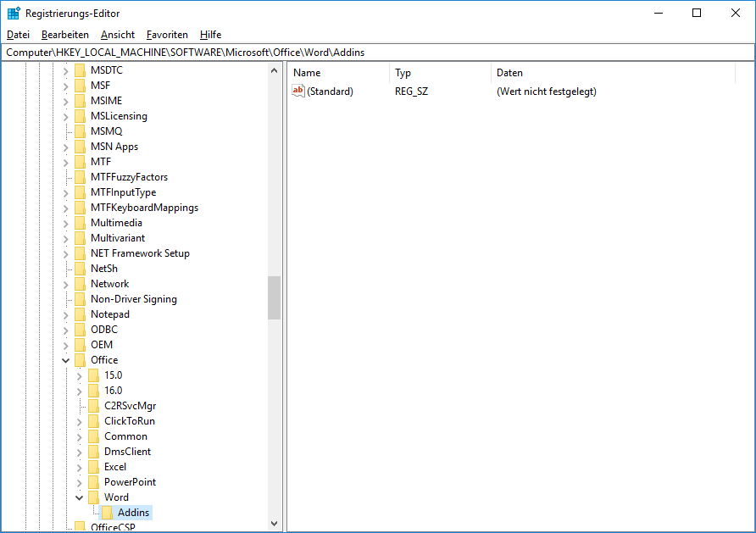Open the Favoriten menu
Viewport: 756px width, 533px height.
coord(167,34)
